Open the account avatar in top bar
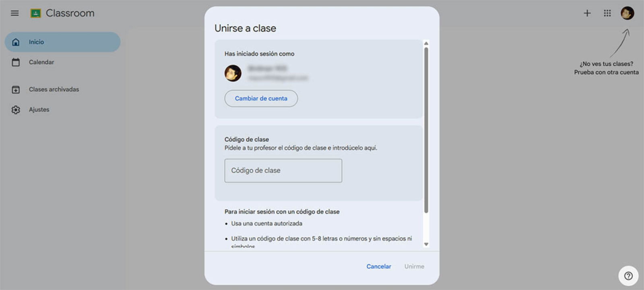 point(627,13)
